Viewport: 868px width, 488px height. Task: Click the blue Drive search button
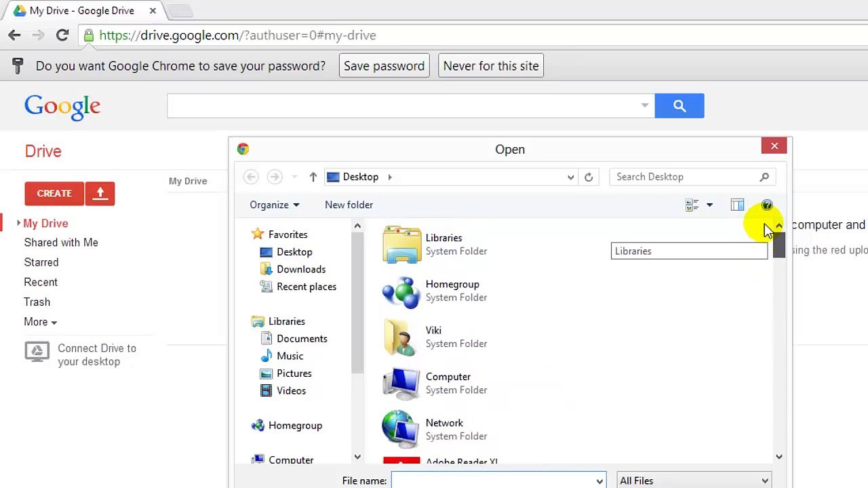(x=679, y=106)
